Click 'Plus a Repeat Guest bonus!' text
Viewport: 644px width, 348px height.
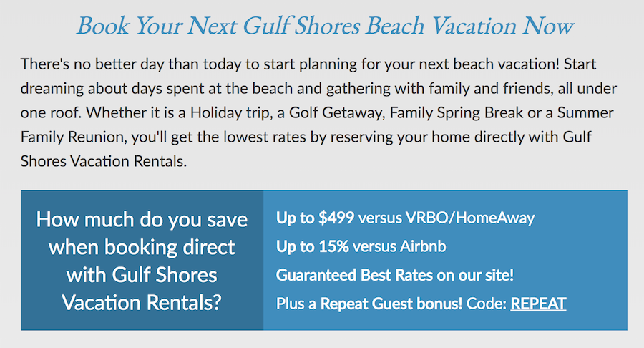[x=369, y=304]
